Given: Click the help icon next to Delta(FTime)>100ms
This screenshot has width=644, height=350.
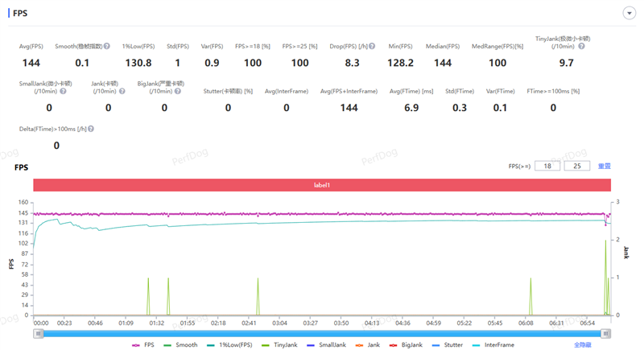Looking at the screenshot, I should pyautogui.click(x=91, y=129).
